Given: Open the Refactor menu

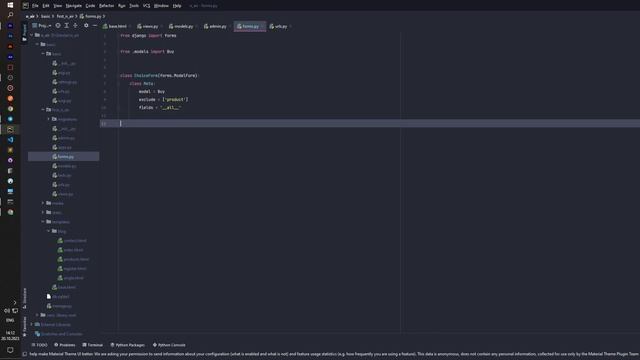Looking at the screenshot, I should click(107, 6).
